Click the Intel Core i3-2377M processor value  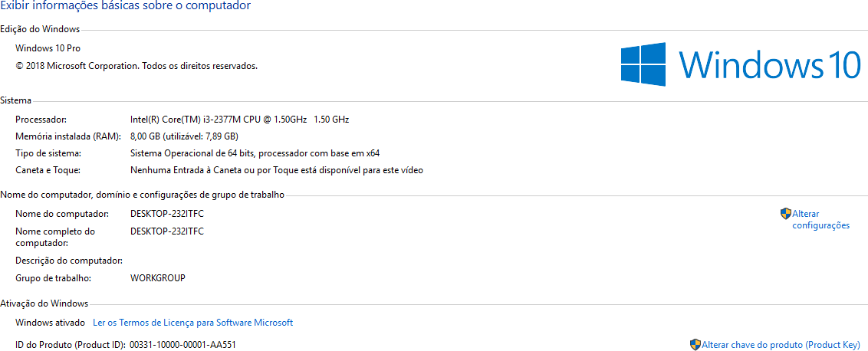(x=240, y=119)
